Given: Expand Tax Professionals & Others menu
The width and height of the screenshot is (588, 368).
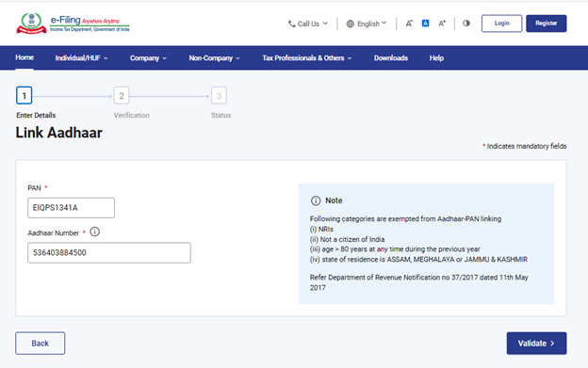Looking at the screenshot, I should point(307,58).
